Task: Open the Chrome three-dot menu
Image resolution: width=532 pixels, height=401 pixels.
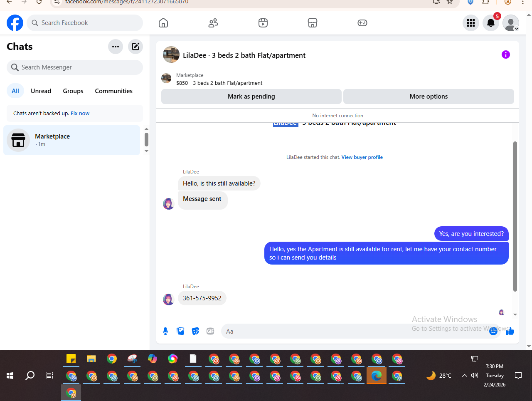Action: click(523, 2)
